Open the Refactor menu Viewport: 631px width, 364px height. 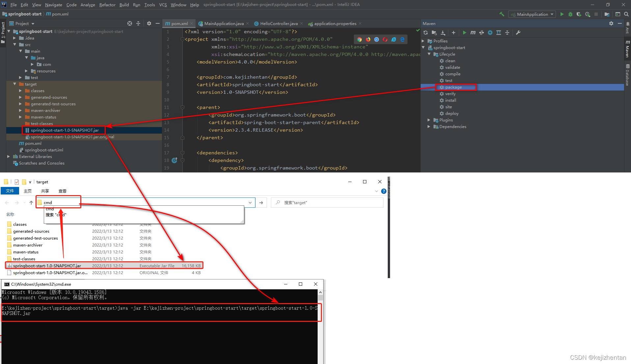pos(107,5)
